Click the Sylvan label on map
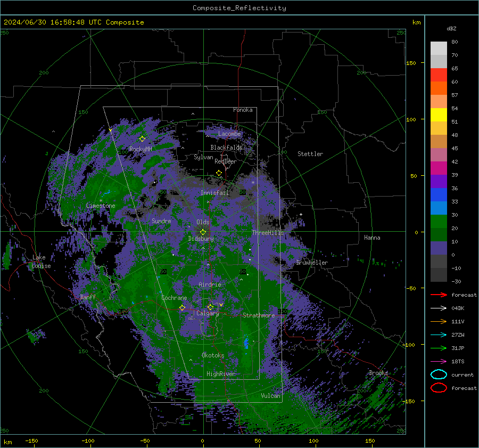 tap(203, 157)
